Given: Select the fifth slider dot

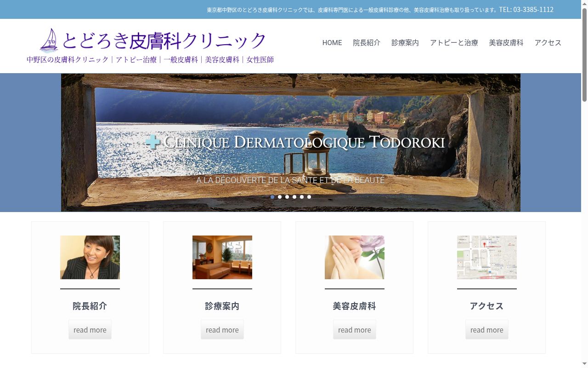Looking at the screenshot, I should (x=302, y=197).
